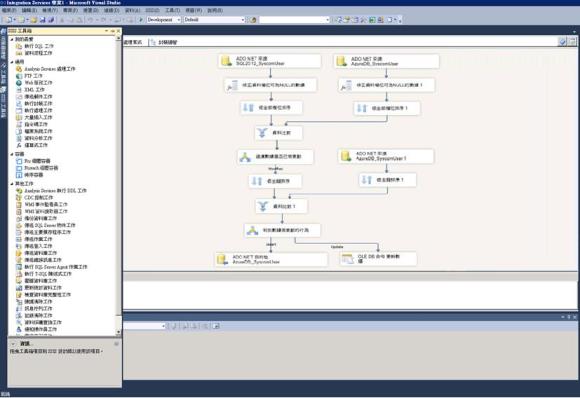Screen dimensions: 580x398
Task: Switch to the package explorer designer tab
Action: tap(164, 42)
